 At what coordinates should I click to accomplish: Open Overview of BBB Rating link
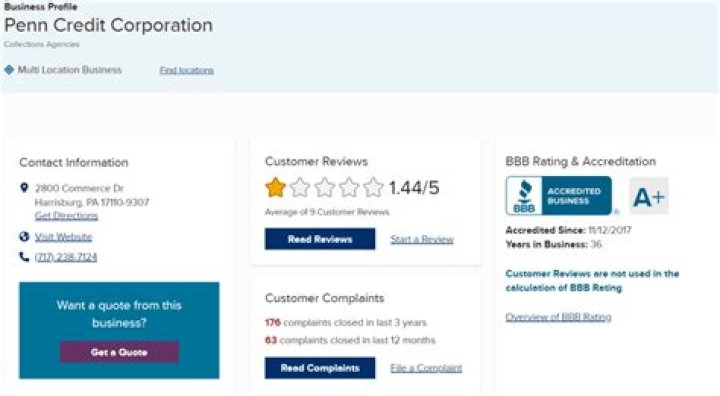click(558, 317)
